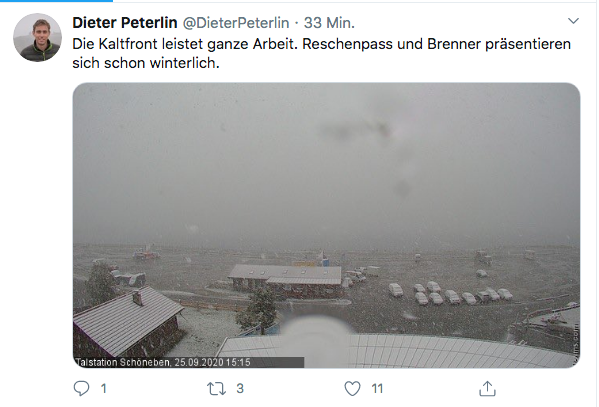Open the tweet via the 33 Min. timestamp
599x407 pixels.
coord(329,23)
